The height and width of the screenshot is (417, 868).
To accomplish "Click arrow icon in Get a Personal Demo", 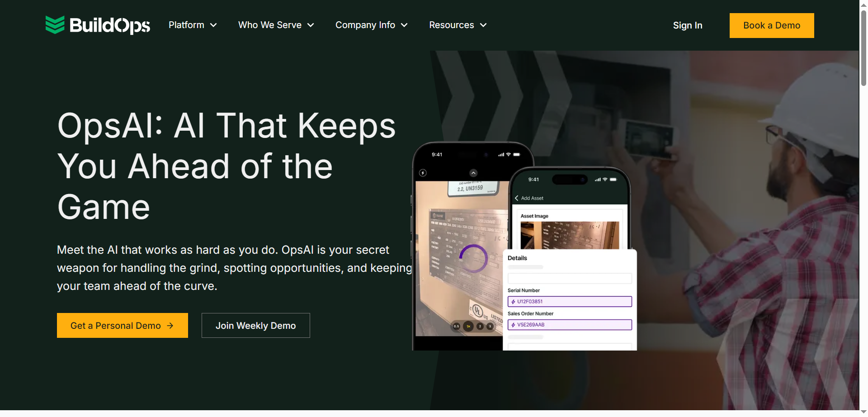I will 170,326.
